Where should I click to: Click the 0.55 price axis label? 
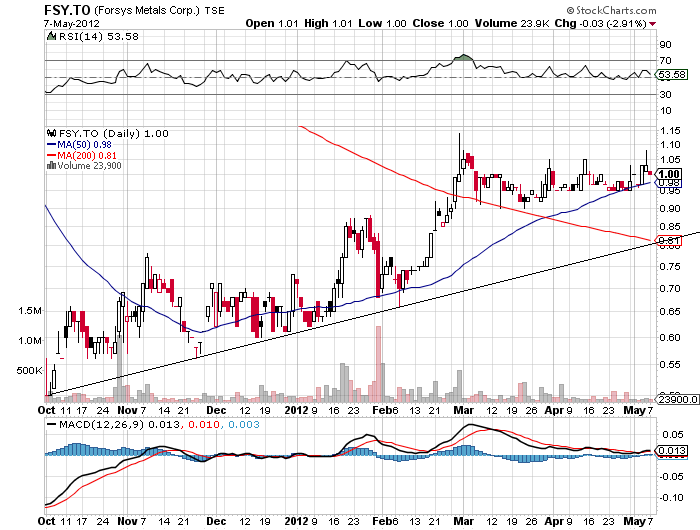tap(670, 364)
